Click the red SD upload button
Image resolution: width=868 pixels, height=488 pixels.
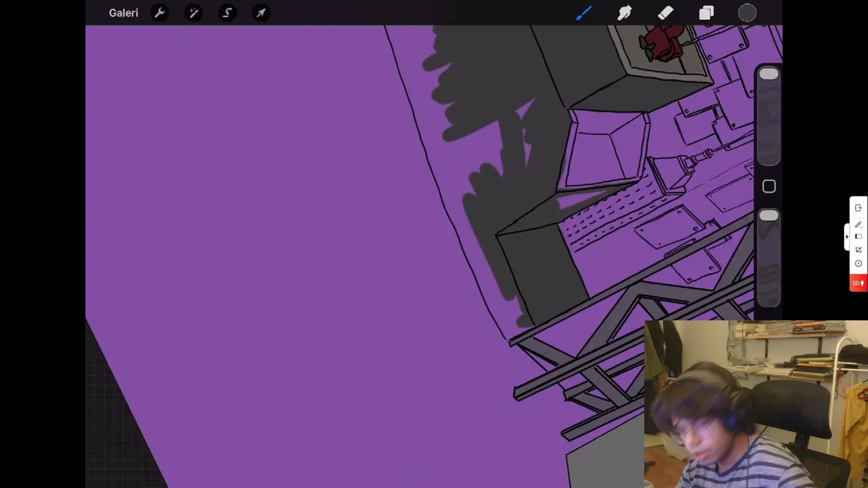859,283
